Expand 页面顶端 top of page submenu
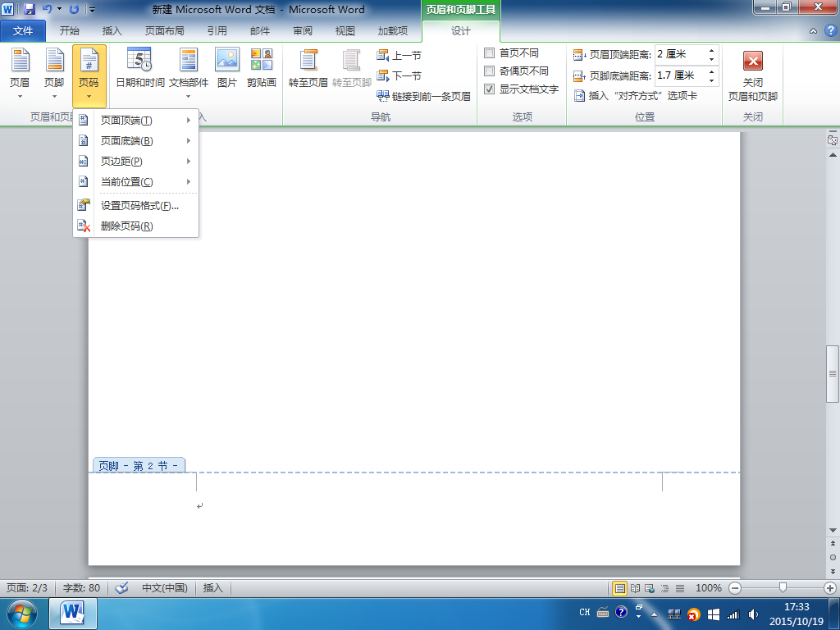This screenshot has height=630, width=840. click(135, 121)
